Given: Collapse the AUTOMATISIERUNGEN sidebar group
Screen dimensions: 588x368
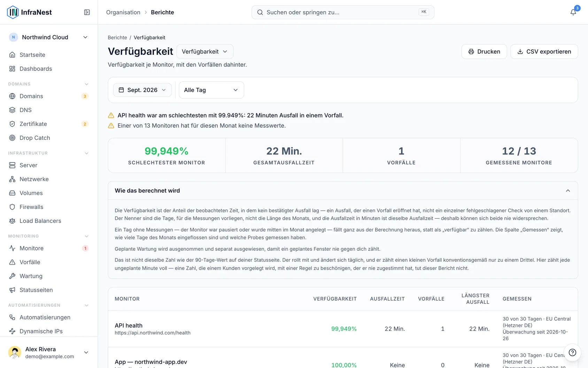Looking at the screenshot, I should pyautogui.click(x=87, y=305).
